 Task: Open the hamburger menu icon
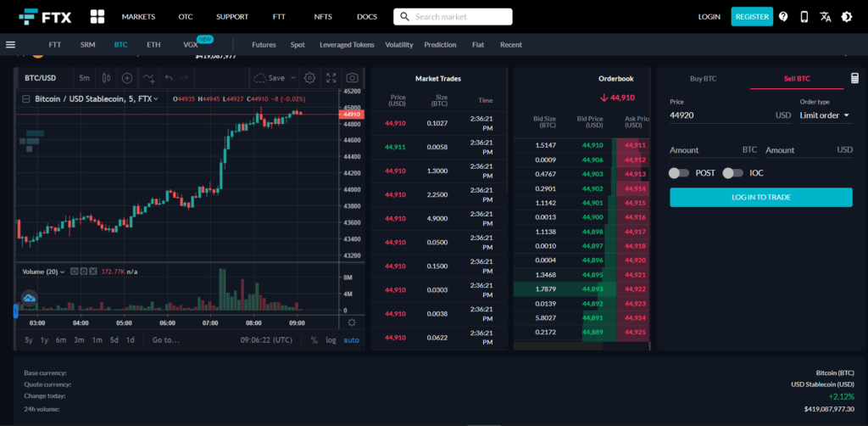pyautogui.click(x=10, y=44)
